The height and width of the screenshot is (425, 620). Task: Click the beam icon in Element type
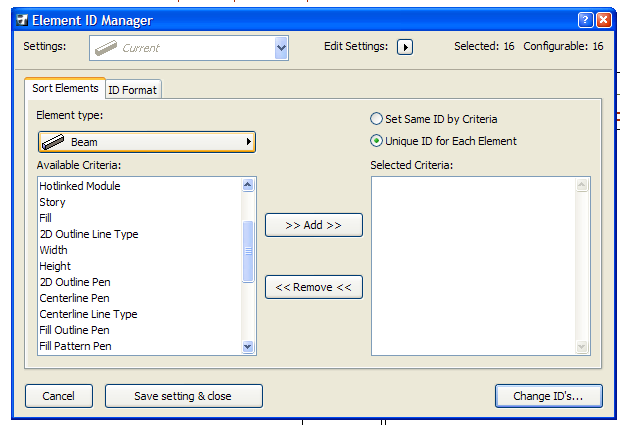point(53,142)
